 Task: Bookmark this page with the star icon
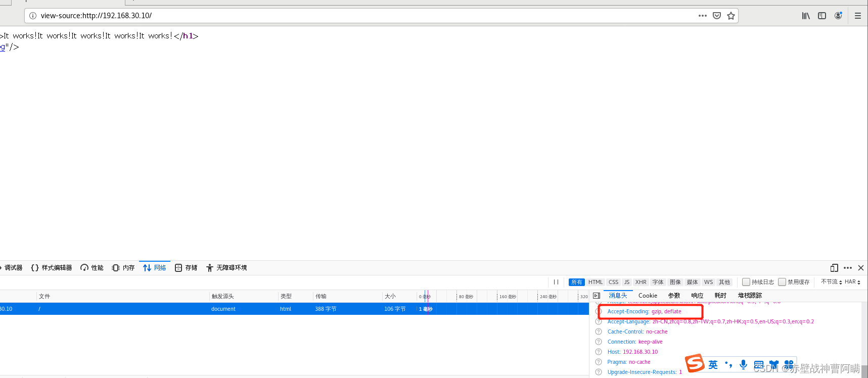[x=731, y=16]
